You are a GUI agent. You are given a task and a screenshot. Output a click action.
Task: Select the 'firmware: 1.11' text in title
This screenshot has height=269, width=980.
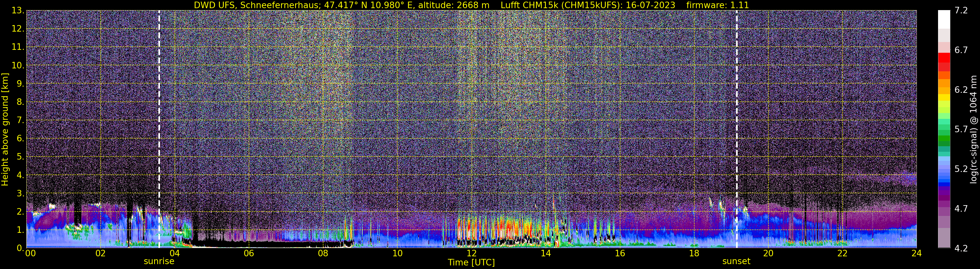click(x=718, y=5)
